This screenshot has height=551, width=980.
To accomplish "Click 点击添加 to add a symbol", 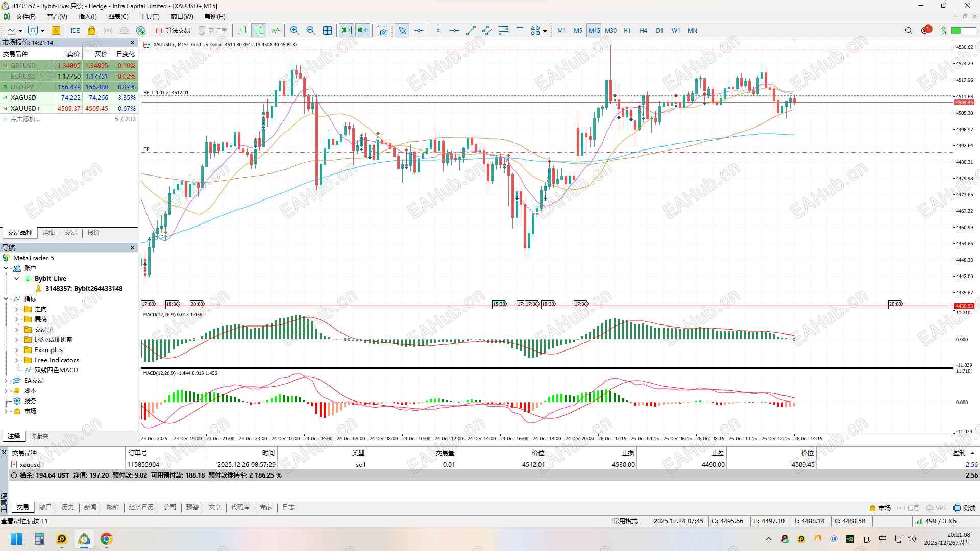I will 24,119.
